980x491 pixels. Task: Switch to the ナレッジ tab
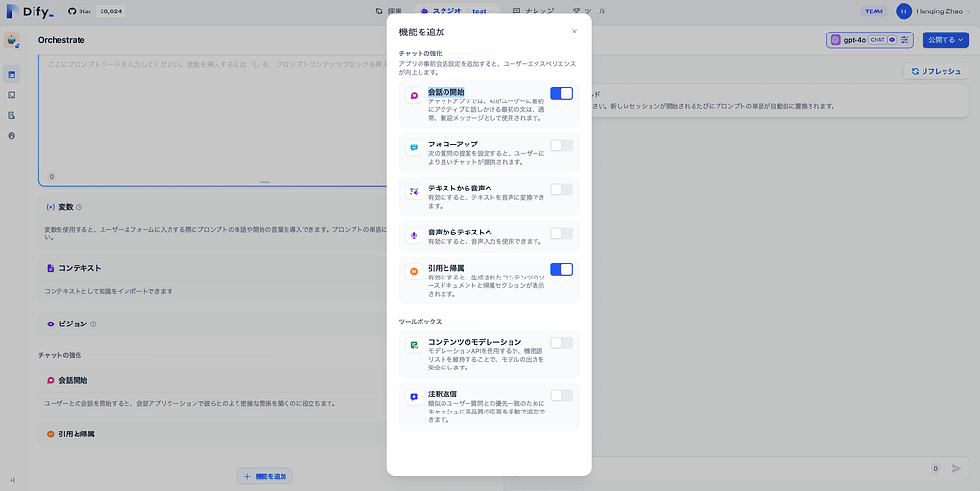coord(534,11)
